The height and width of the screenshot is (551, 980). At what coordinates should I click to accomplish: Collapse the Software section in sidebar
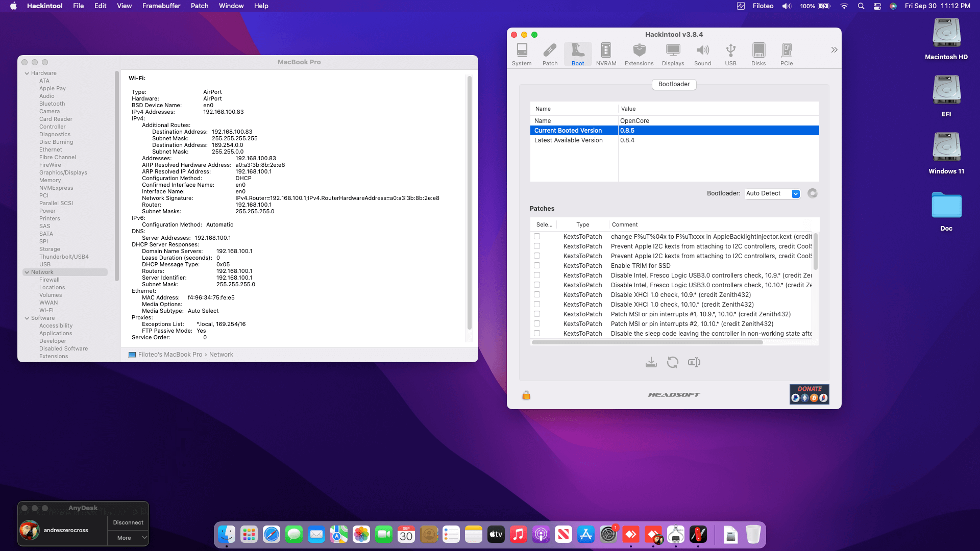point(27,318)
